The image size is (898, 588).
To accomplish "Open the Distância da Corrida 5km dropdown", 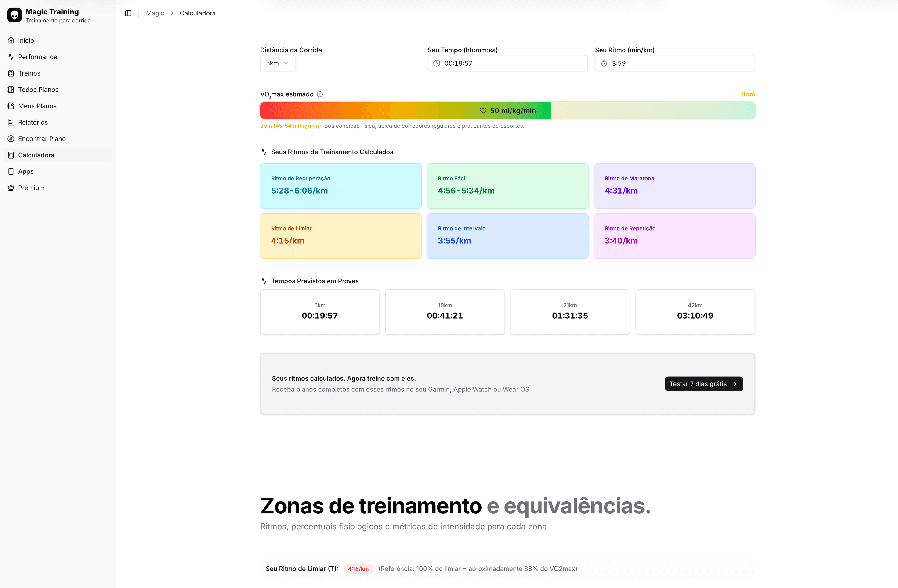I will click(278, 63).
